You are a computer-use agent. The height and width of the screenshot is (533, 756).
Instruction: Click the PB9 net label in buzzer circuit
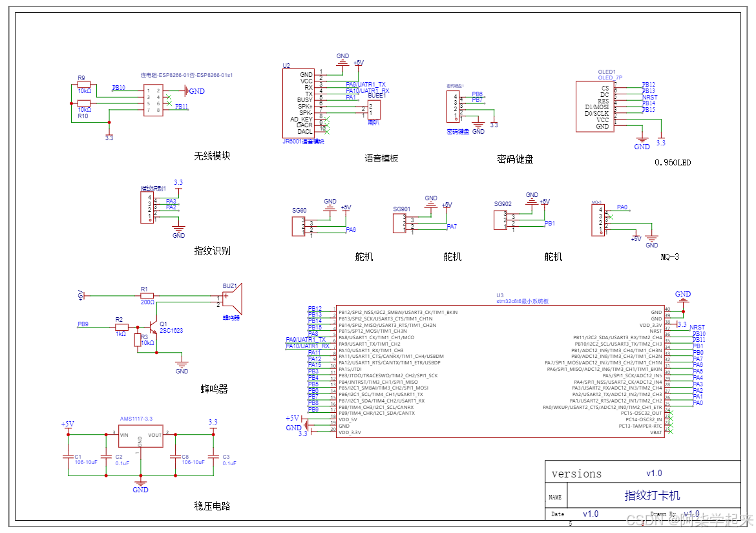pos(83,324)
